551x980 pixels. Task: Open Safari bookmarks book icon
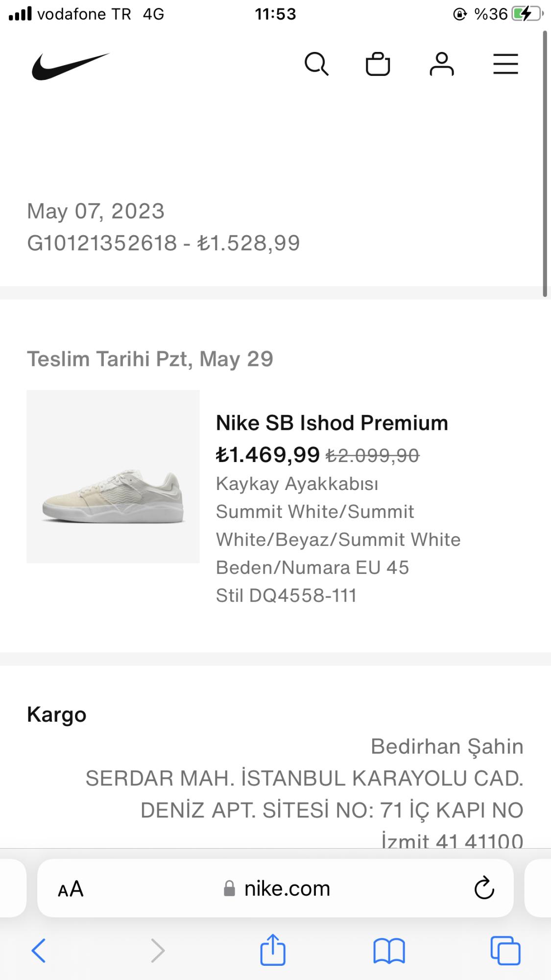point(389,951)
